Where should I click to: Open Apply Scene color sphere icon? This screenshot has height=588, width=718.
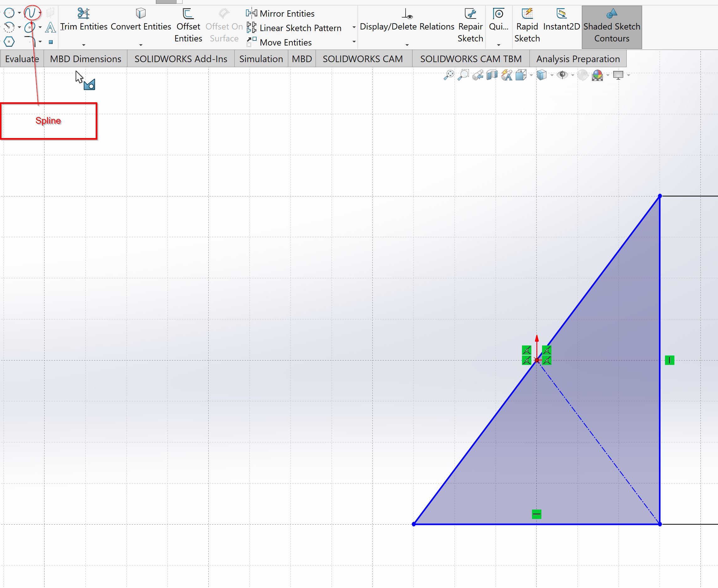pos(598,75)
